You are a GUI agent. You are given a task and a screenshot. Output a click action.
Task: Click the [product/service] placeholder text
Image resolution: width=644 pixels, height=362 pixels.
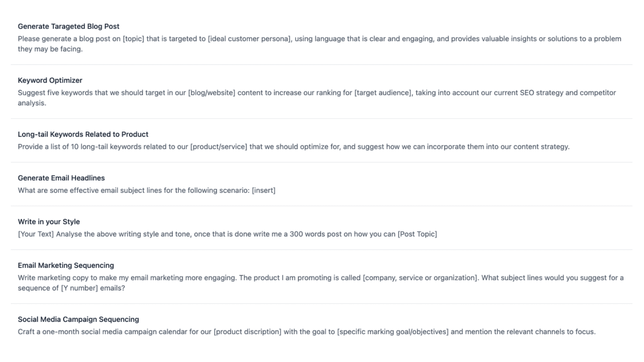tap(219, 146)
